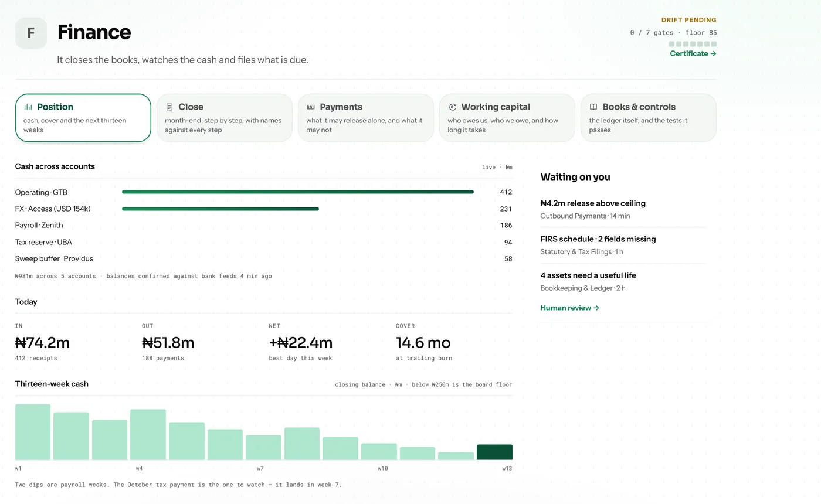Viewport: 821px width, 504px height.
Task: Open the Books & controls tab
Action: point(649,118)
